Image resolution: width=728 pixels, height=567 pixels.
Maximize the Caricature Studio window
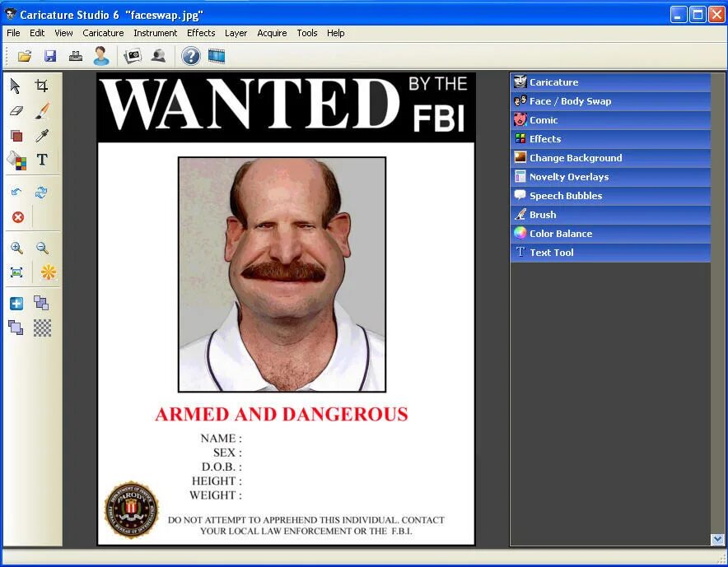coord(698,15)
